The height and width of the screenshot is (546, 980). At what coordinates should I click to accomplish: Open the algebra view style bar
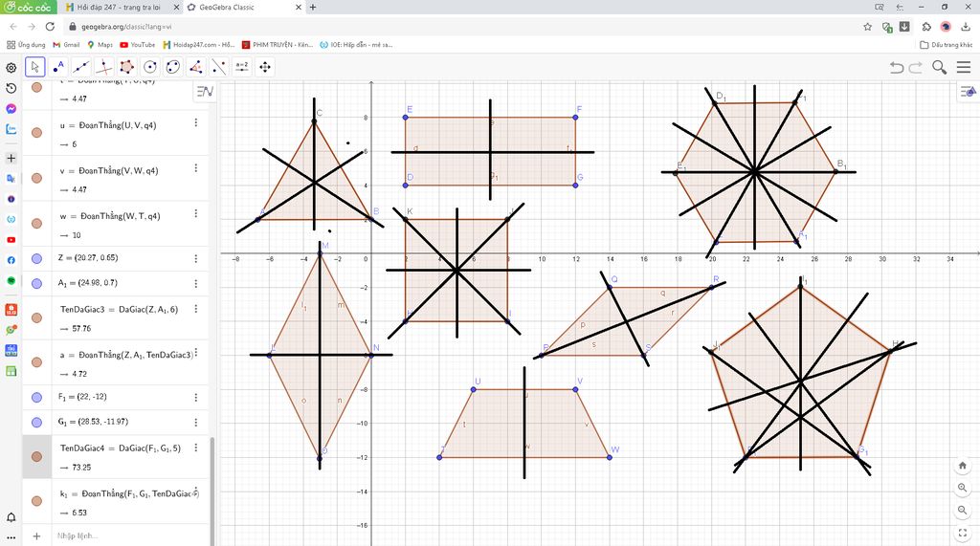pyautogui.click(x=205, y=92)
